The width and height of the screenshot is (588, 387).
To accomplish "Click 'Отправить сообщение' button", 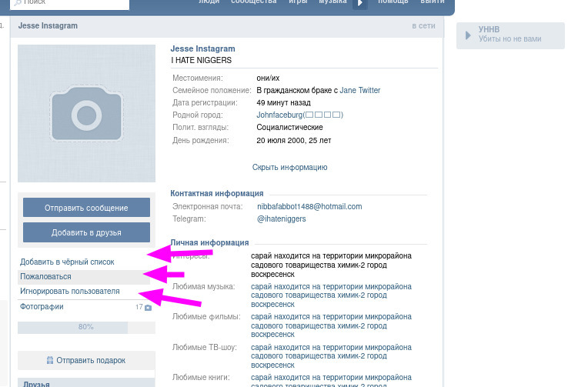I will pyautogui.click(x=87, y=208).
